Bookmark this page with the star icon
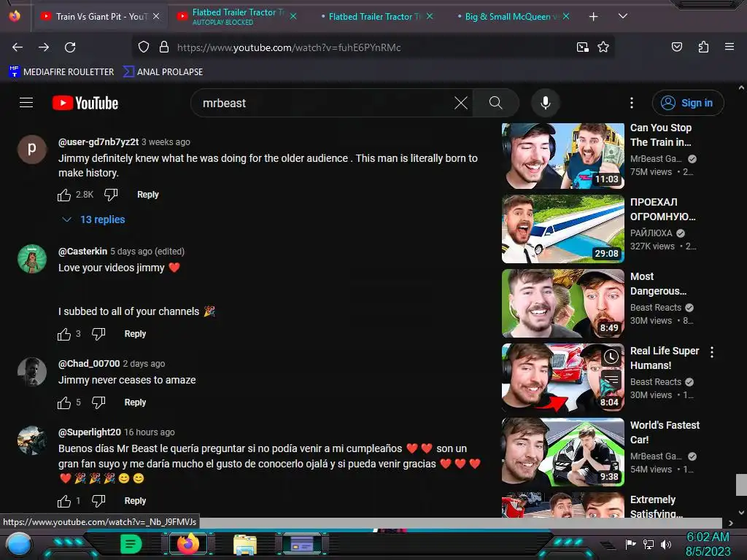747x560 pixels. tap(603, 47)
